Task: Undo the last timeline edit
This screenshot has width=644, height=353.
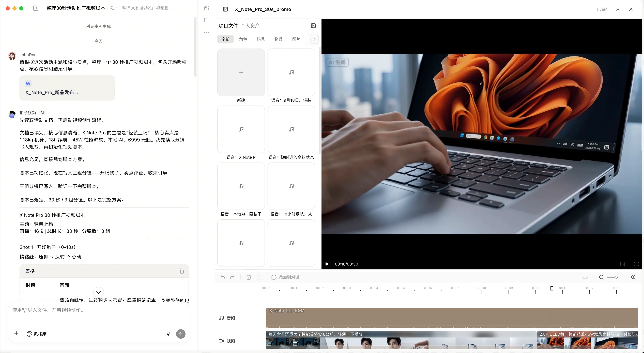Action: [223, 277]
